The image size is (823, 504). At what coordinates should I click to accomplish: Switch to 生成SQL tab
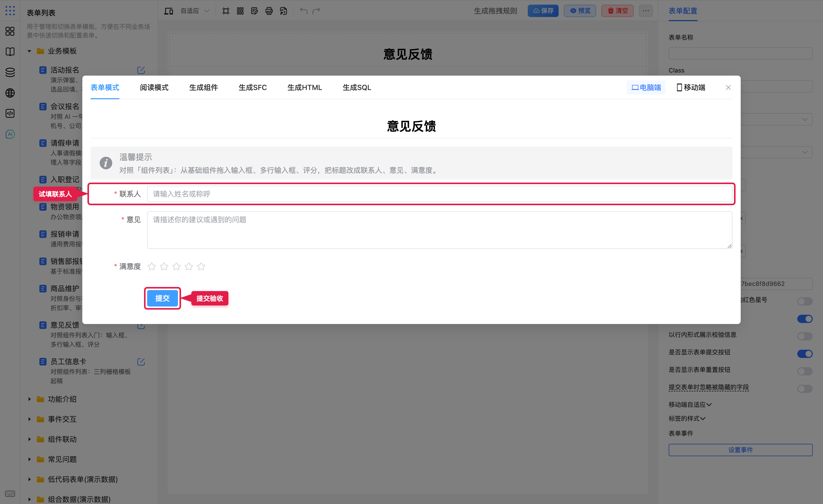pyautogui.click(x=357, y=87)
